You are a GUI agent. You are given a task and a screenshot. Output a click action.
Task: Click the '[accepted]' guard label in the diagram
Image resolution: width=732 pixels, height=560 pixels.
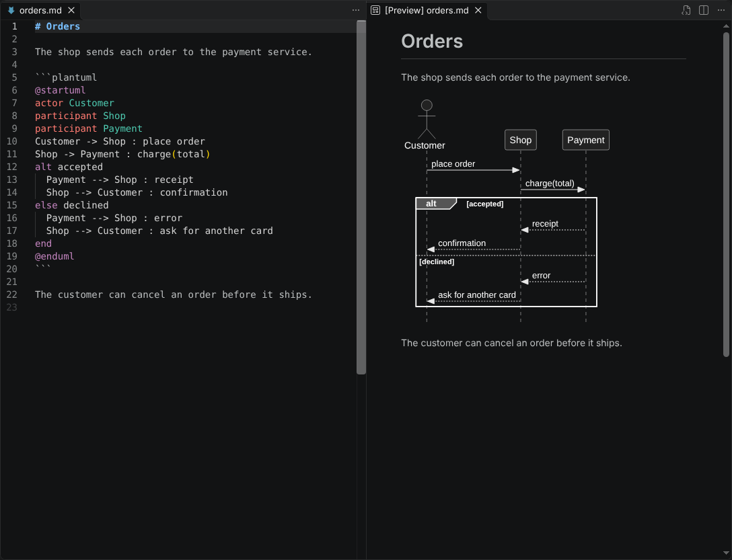[x=484, y=204]
